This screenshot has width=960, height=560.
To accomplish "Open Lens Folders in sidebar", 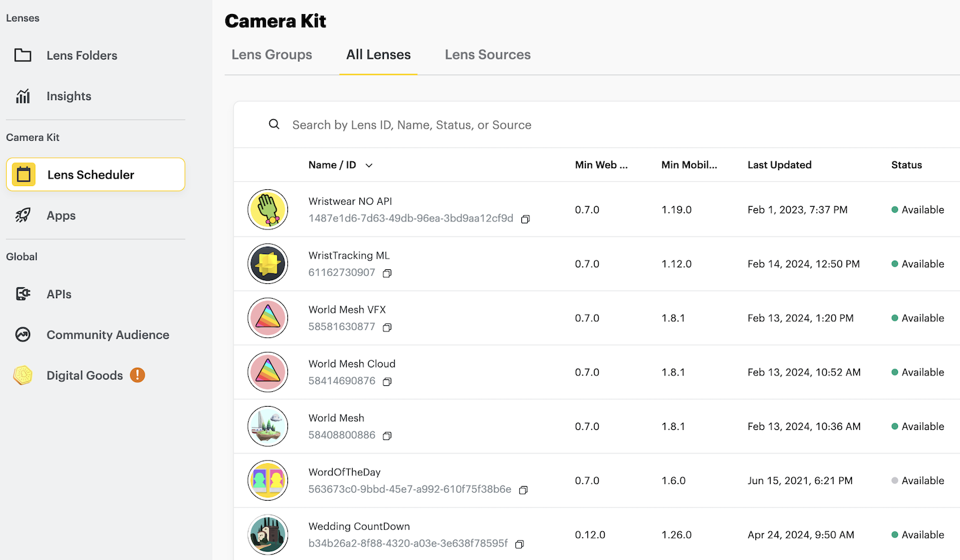I will pos(81,55).
